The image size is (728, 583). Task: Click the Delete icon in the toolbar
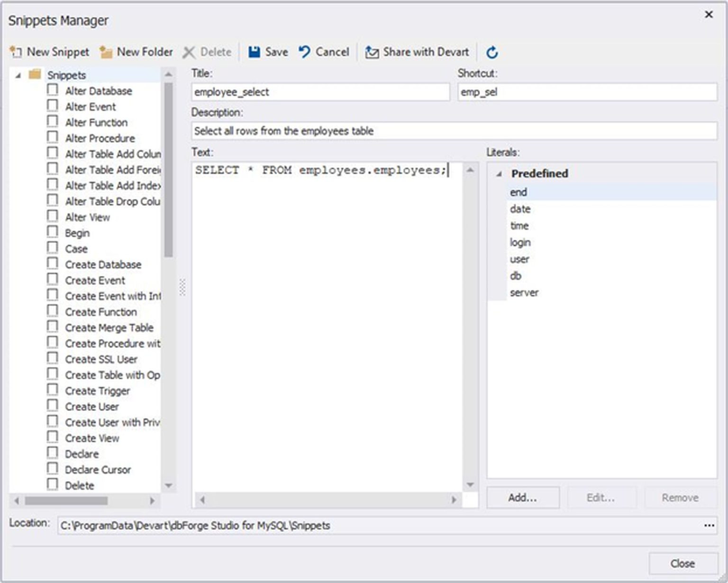tap(190, 52)
